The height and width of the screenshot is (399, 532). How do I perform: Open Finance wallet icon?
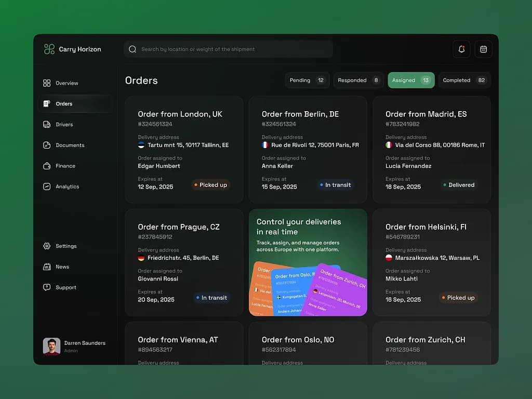coord(47,166)
